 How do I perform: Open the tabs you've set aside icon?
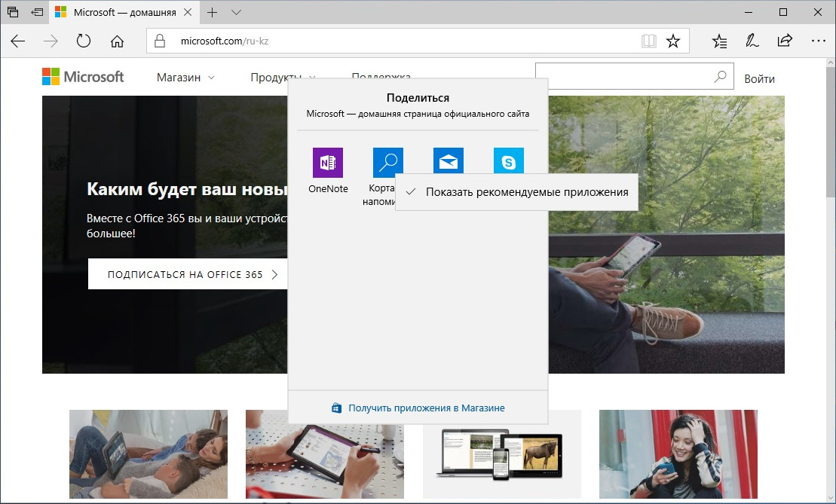13,12
